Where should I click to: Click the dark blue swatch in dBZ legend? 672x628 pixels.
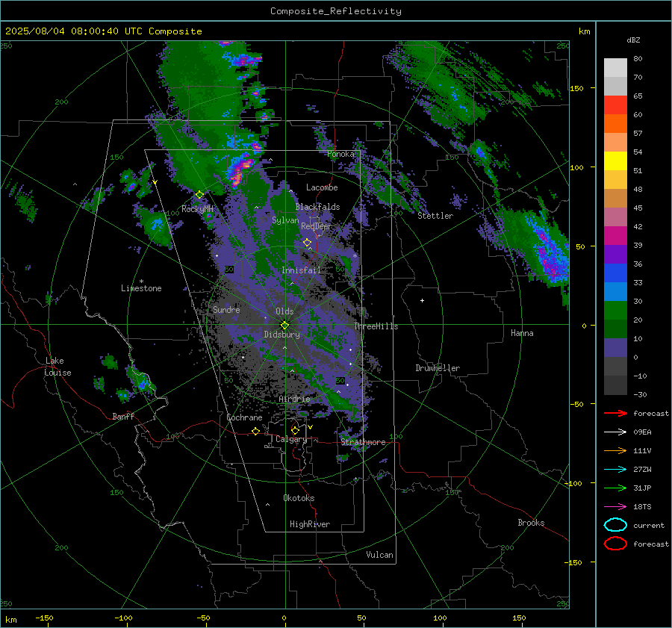(x=615, y=273)
